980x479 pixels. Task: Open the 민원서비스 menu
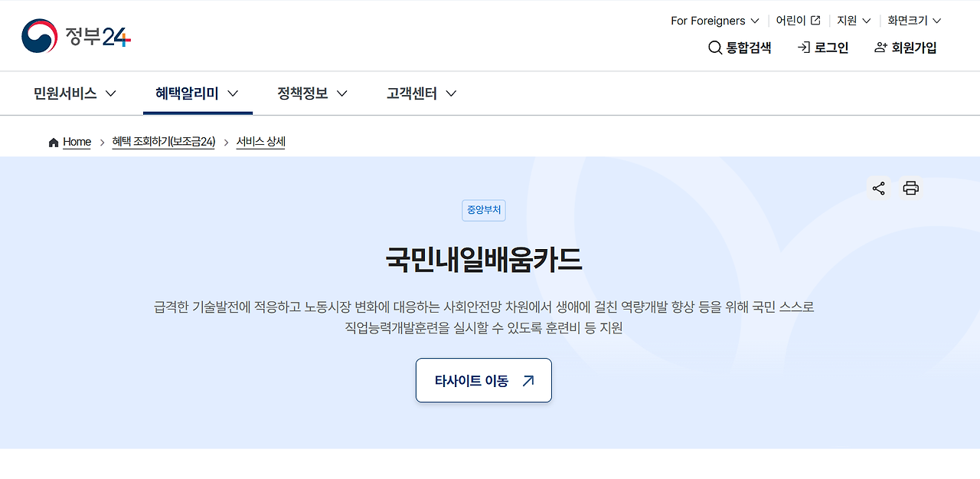[x=75, y=94]
